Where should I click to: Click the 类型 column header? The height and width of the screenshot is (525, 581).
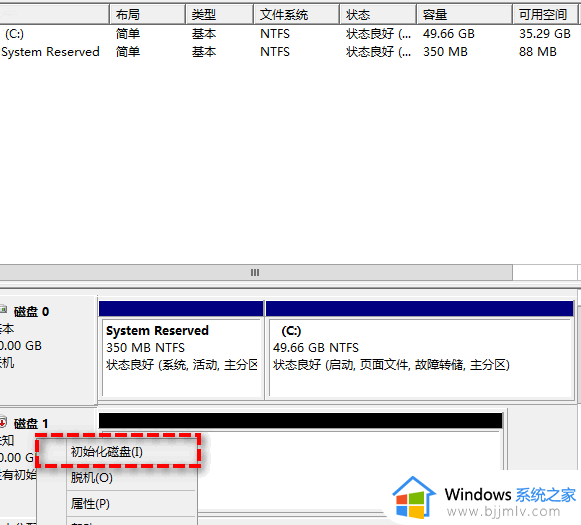click(x=219, y=14)
